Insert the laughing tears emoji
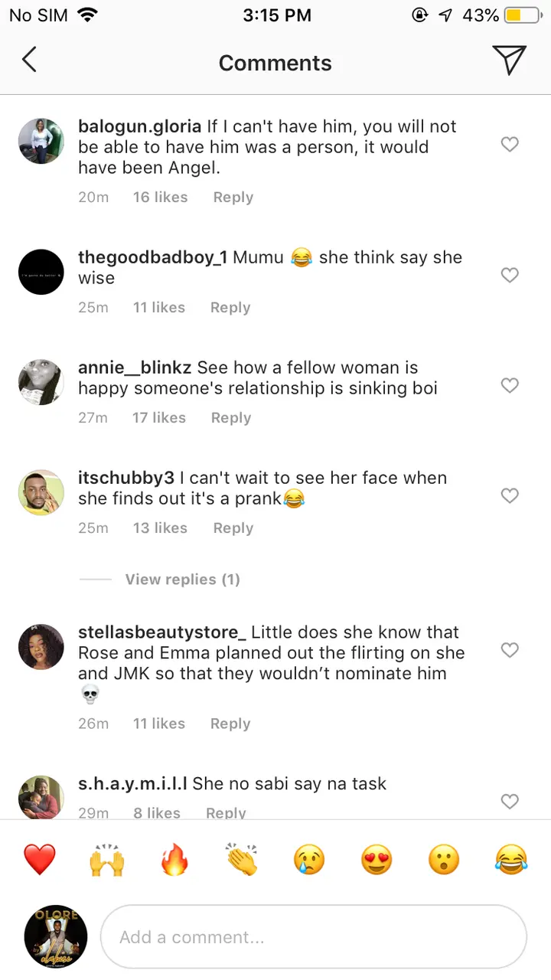This screenshot has height=980, width=551. 511,860
